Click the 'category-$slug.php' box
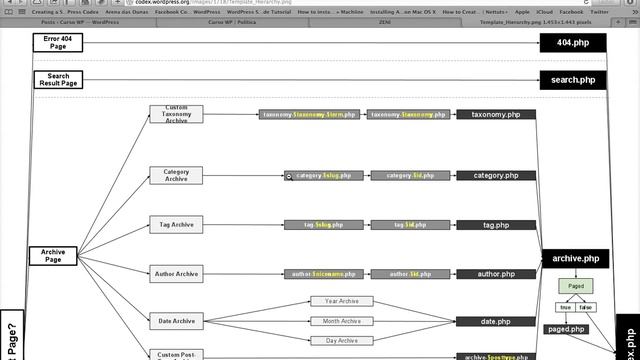 click(x=324, y=176)
